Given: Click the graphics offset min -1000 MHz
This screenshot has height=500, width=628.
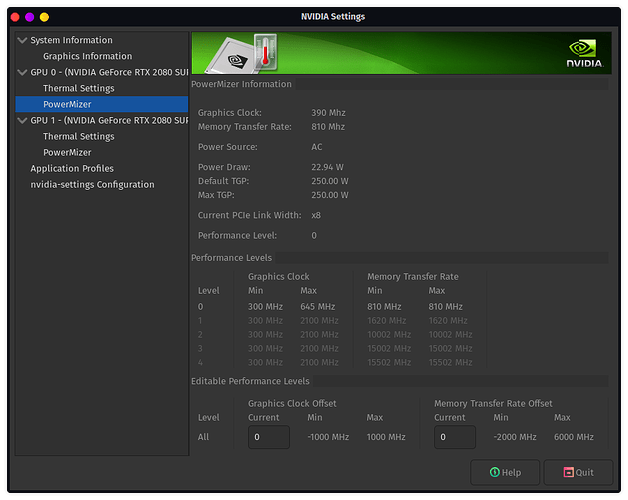Looking at the screenshot, I should pyautogui.click(x=328, y=437).
